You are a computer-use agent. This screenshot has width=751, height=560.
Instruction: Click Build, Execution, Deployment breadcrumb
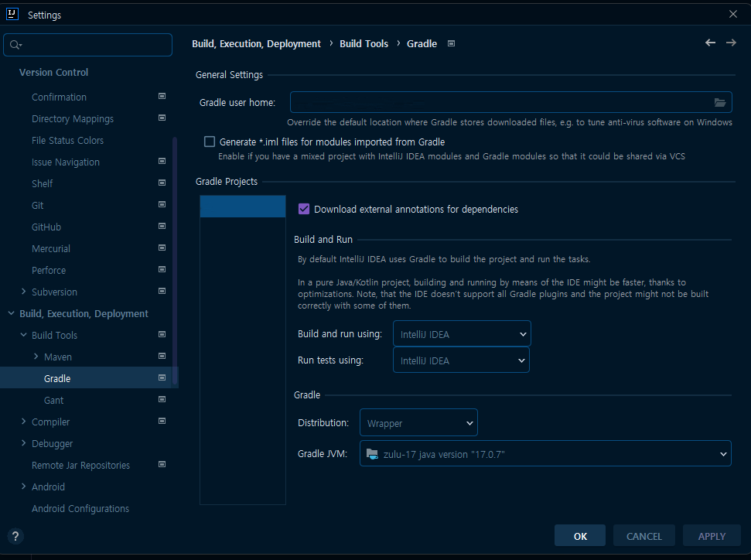(256, 43)
